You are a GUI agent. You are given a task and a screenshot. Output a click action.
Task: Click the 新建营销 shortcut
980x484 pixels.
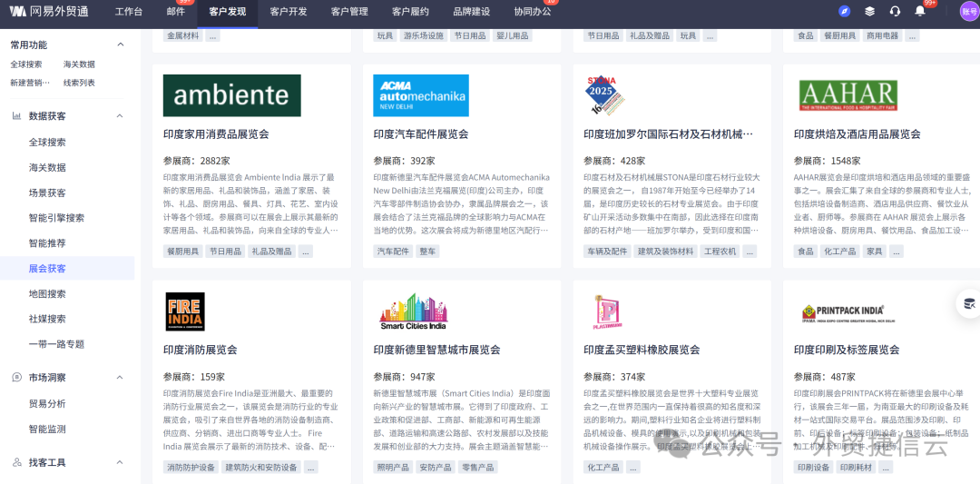pyautogui.click(x=30, y=83)
